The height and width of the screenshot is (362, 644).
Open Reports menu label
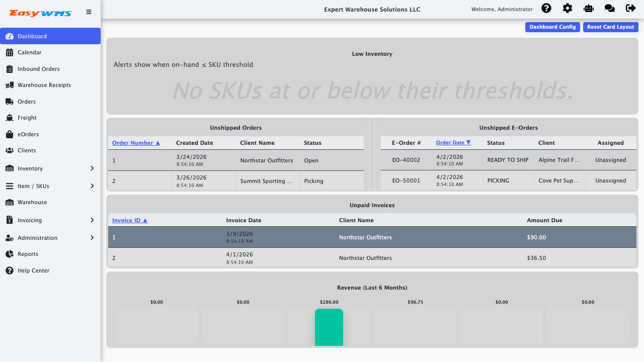click(x=28, y=254)
